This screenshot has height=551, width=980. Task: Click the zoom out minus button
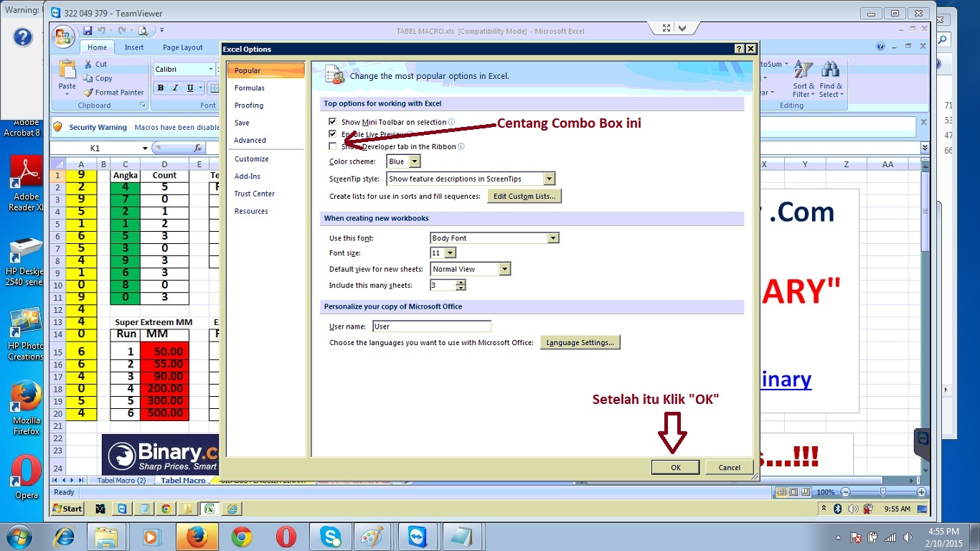(844, 493)
